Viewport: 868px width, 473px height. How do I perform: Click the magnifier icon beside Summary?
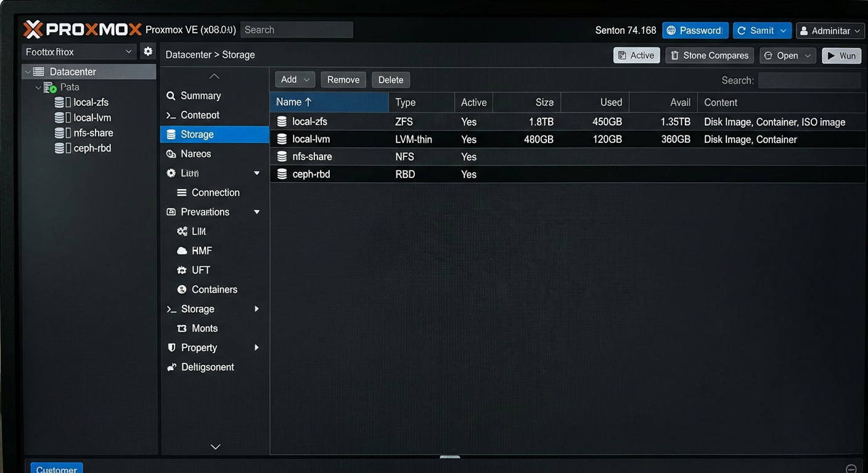click(171, 96)
